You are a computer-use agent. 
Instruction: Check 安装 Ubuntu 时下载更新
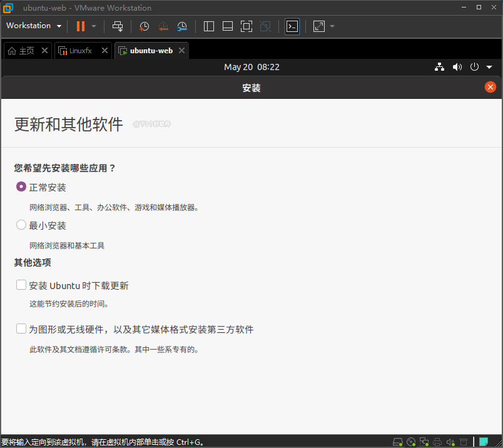21,284
